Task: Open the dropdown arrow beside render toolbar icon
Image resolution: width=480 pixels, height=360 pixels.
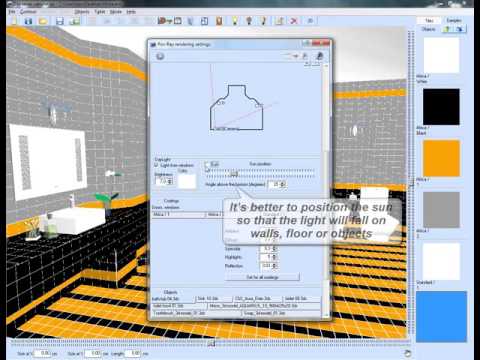Action: (x=169, y=22)
